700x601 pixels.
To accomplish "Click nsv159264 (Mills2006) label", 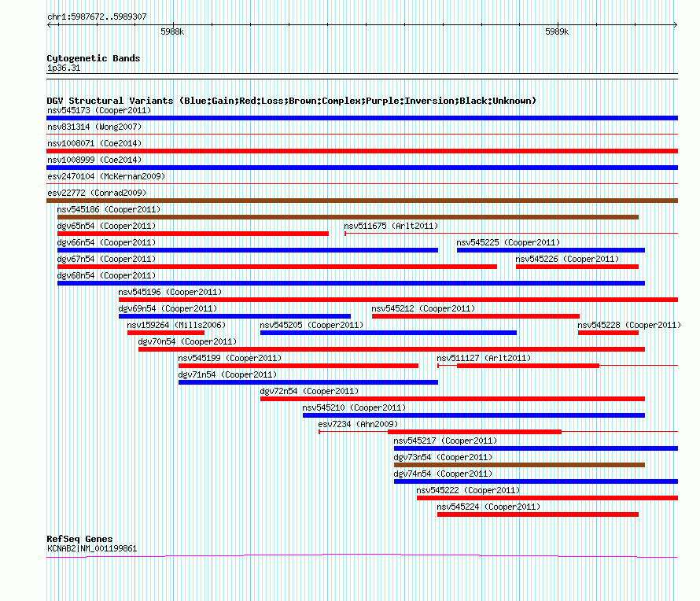I will pos(176,325).
